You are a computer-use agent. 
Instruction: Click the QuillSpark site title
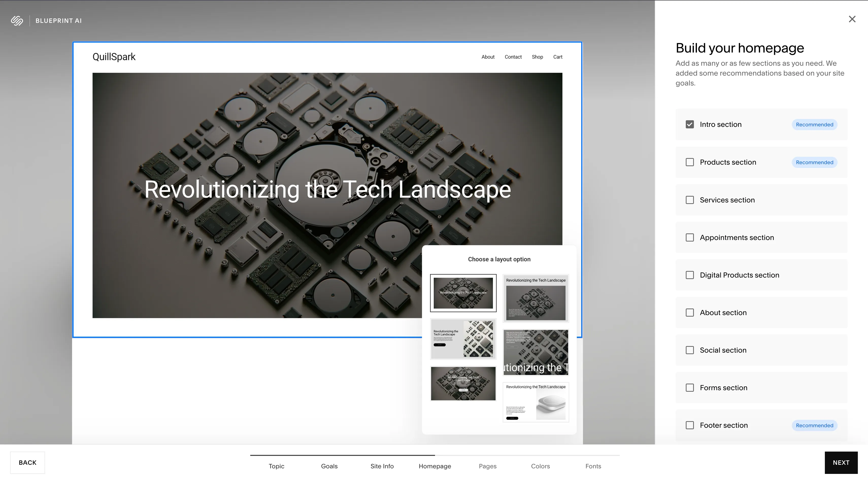[114, 57]
